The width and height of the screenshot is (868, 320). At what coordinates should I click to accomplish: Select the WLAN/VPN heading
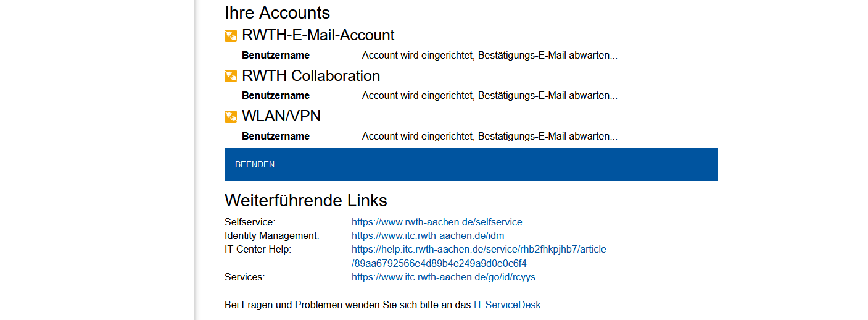click(281, 116)
